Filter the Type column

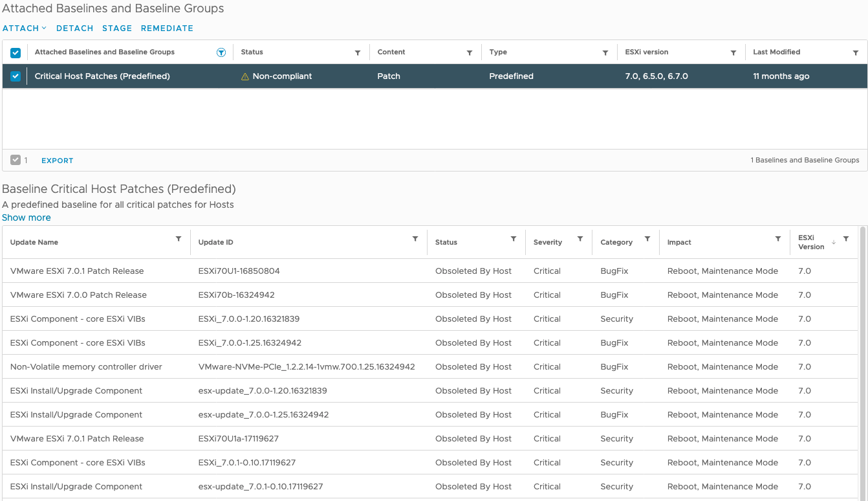pyautogui.click(x=605, y=53)
